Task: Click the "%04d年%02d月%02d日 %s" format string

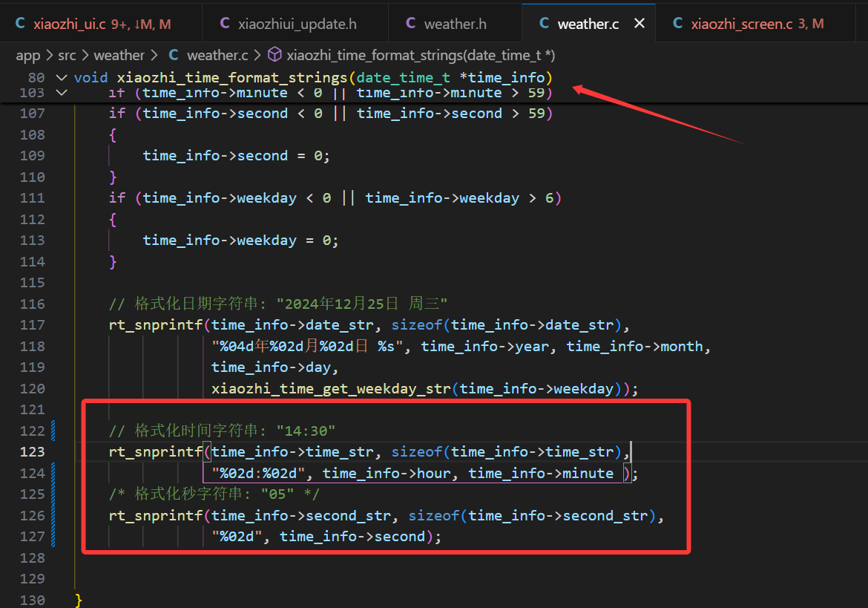Action: pos(307,347)
